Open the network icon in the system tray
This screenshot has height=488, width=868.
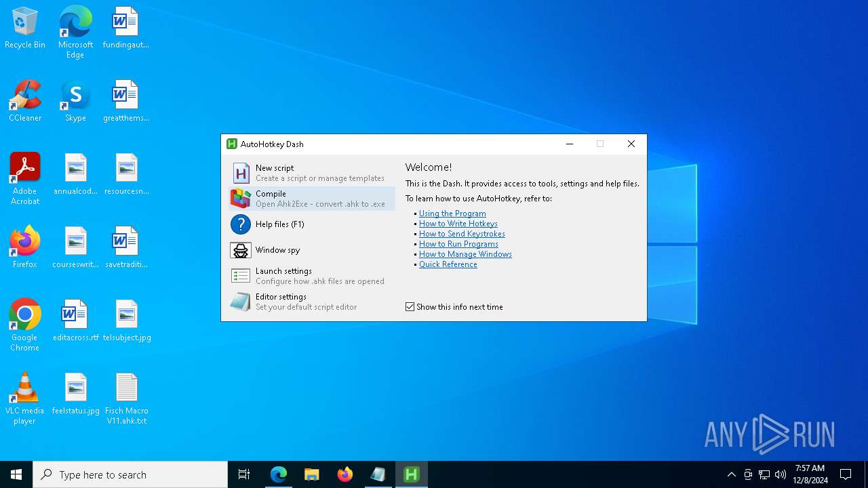[x=764, y=474]
